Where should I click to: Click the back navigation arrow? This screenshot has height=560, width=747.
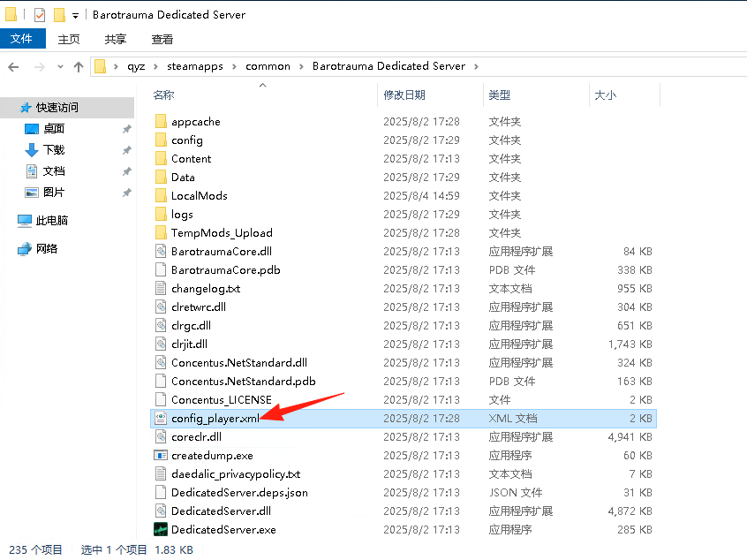tap(13, 67)
